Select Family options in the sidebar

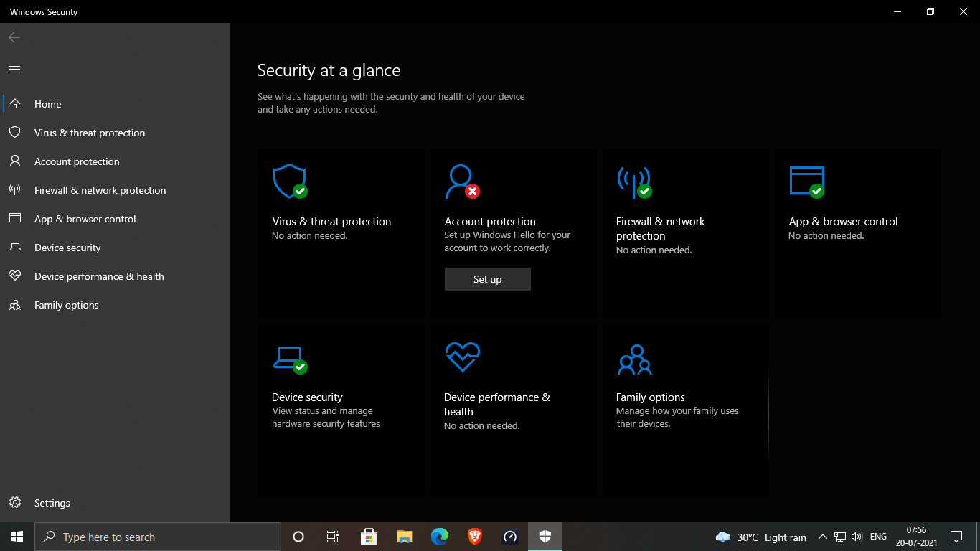tap(115, 305)
